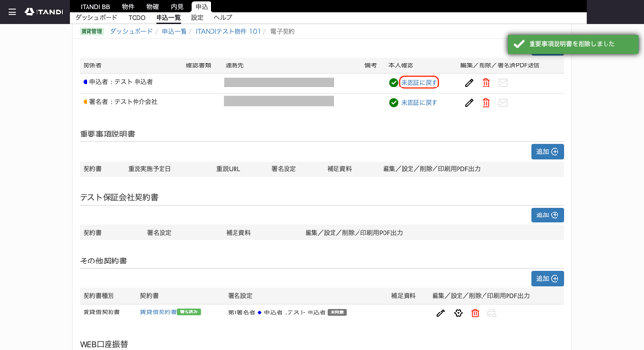Click the 連絡先 column header

[x=235, y=65]
